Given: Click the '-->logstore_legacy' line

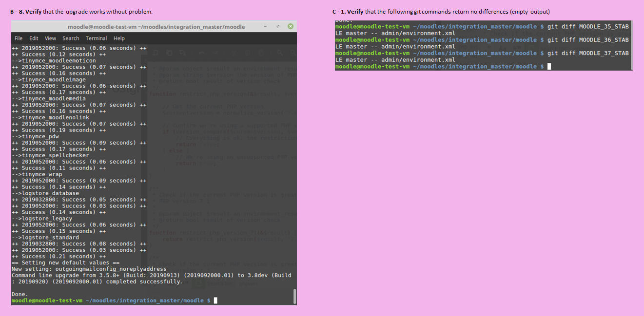Looking at the screenshot, I should pyautogui.click(x=41, y=219).
